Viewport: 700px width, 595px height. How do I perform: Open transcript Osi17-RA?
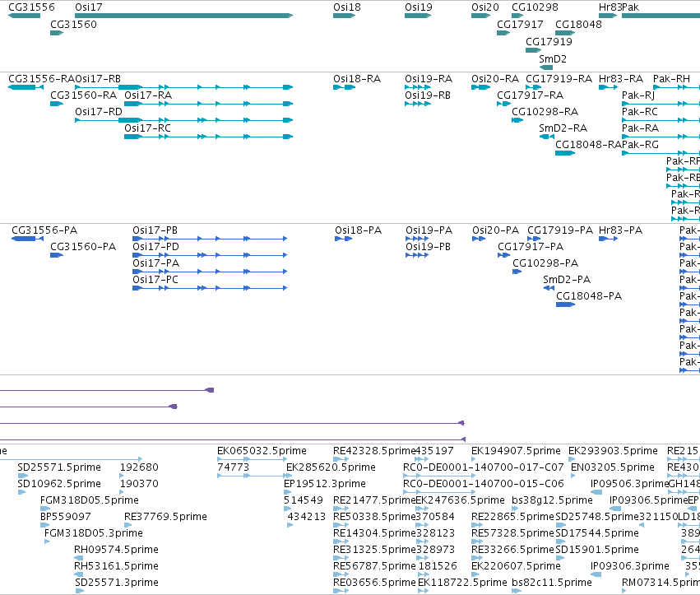pyautogui.click(x=148, y=95)
